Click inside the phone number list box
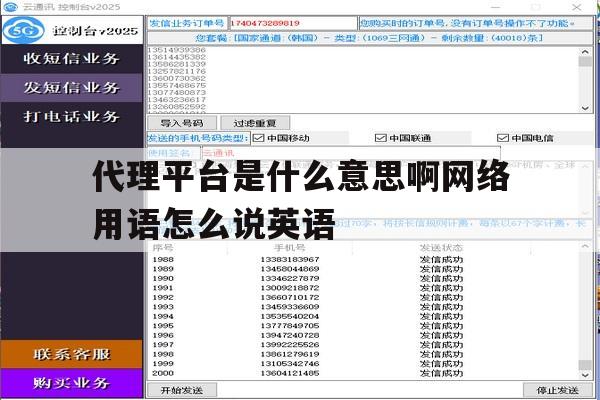Image resolution: width=600 pixels, height=400 pixels. coord(363,80)
